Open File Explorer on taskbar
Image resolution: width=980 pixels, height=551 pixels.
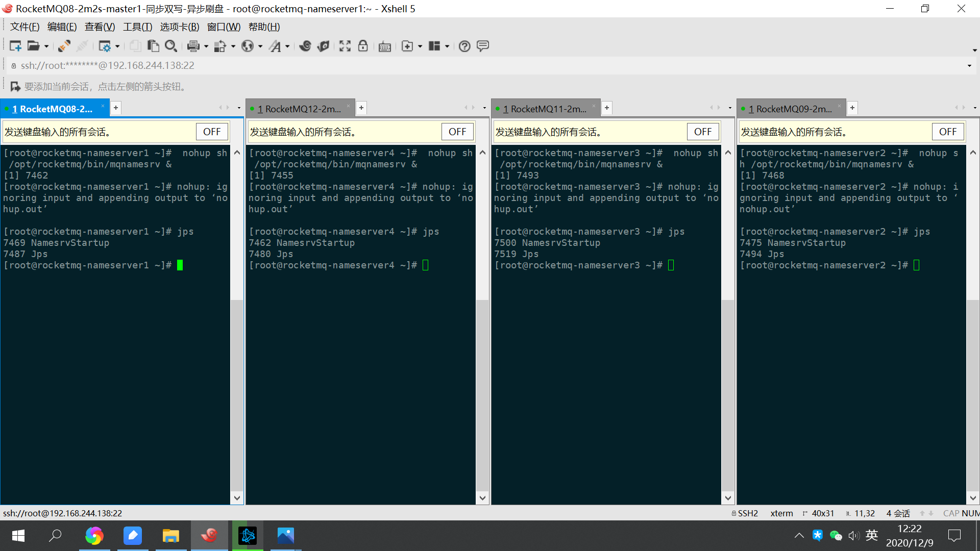click(170, 536)
